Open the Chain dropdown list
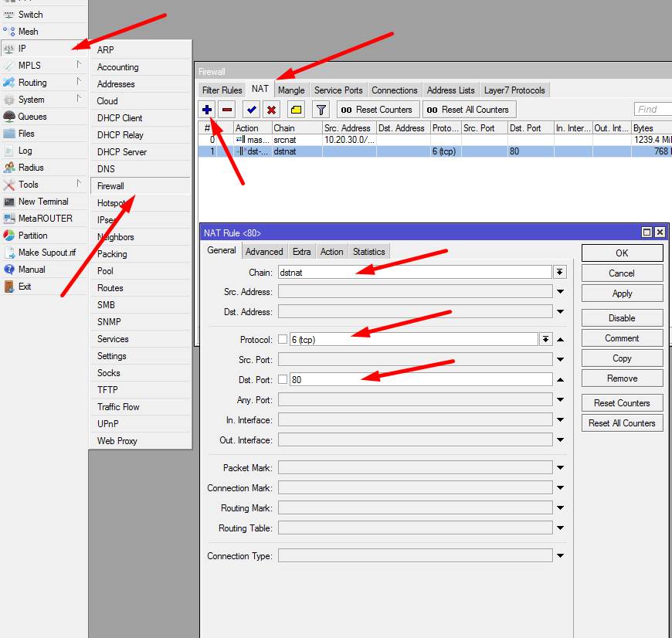Viewport: 672px width, 638px height. (x=560, y=272)
